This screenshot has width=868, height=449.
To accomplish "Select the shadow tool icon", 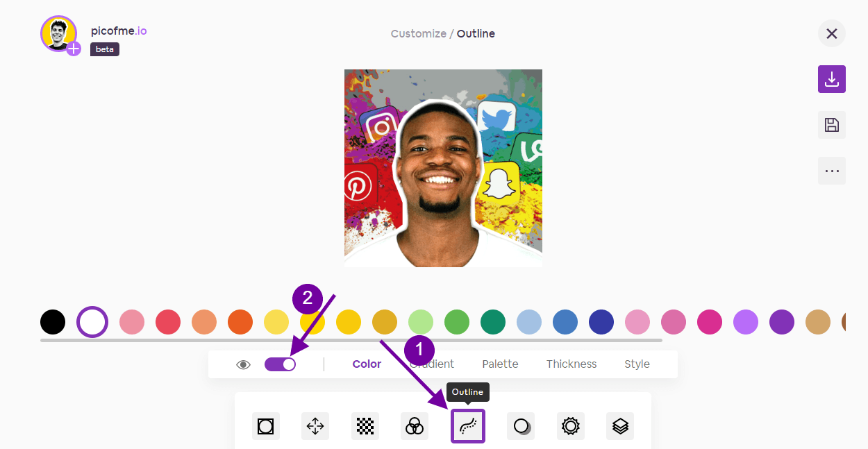I will [x=521, y=426].
